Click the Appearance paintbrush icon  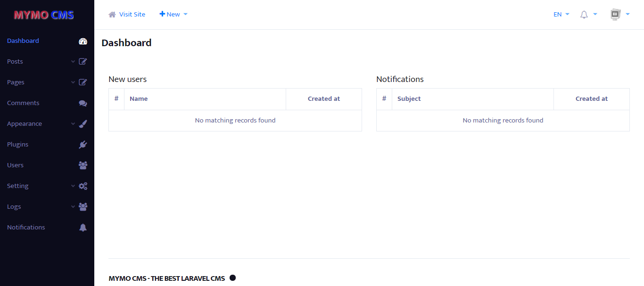point(83,124)
